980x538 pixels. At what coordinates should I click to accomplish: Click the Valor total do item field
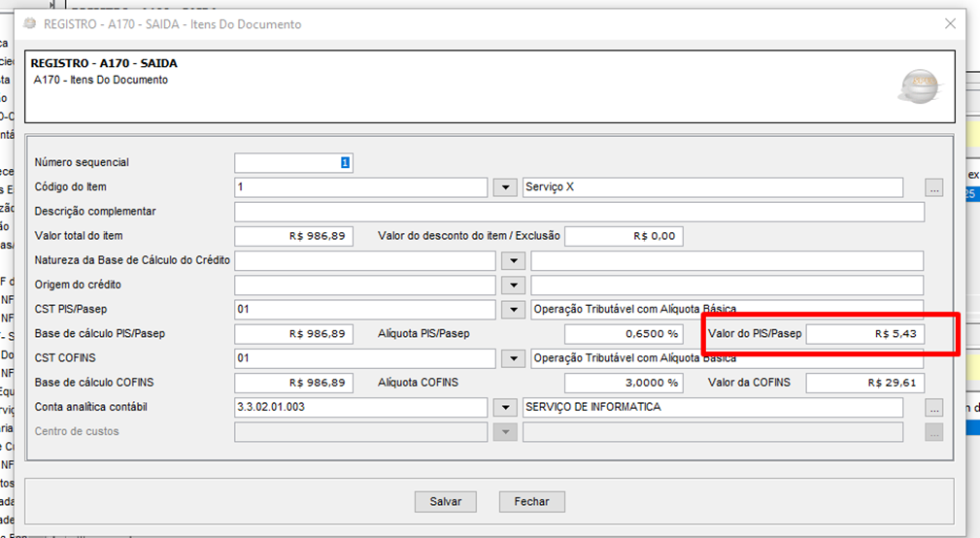point(293,236)
